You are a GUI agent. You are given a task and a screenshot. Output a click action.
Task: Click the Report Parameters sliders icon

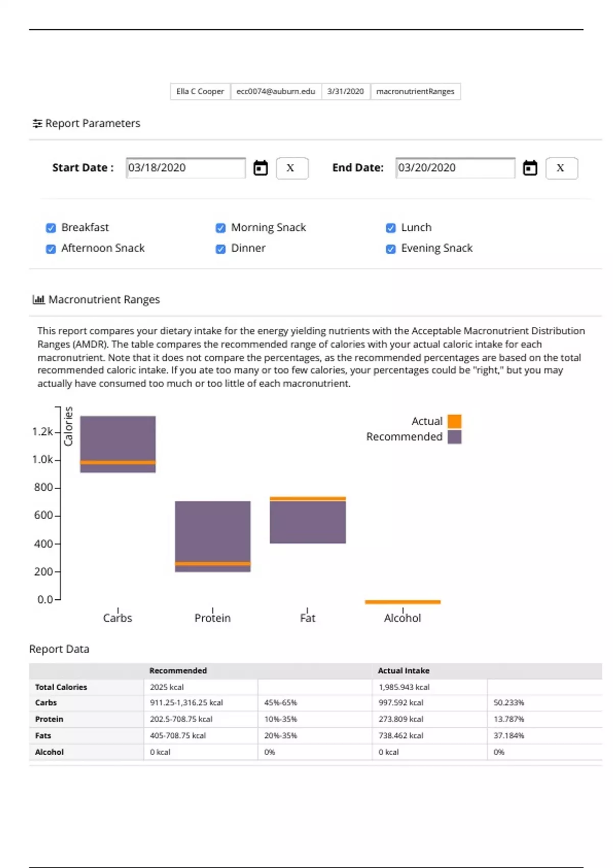pyautogui.click(x=37, y=124)
